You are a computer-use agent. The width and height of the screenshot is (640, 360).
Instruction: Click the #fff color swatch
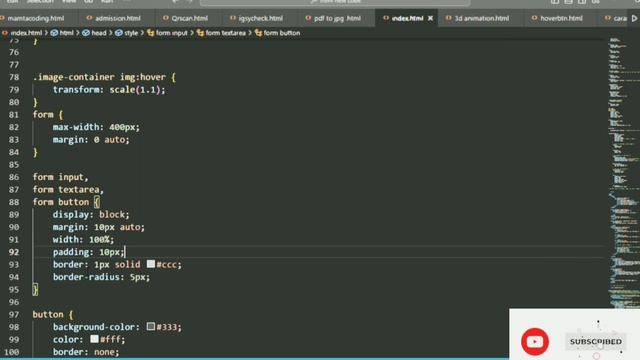click(94, 339)
